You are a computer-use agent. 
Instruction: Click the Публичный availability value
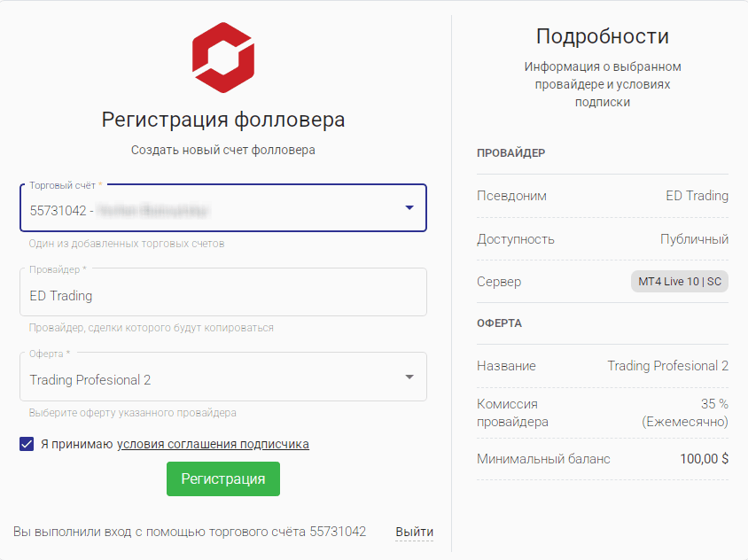click(x=694, y=239)
